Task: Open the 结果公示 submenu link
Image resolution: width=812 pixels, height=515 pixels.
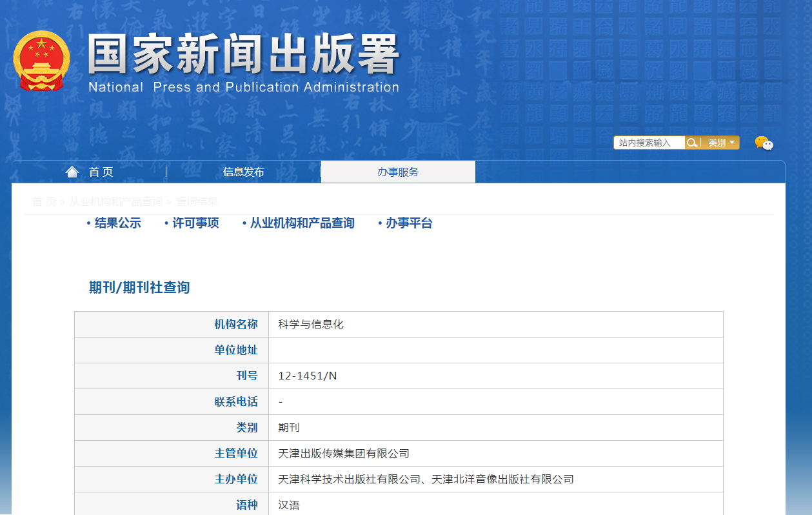Action: pyautogui.click(x=117, y=223)
